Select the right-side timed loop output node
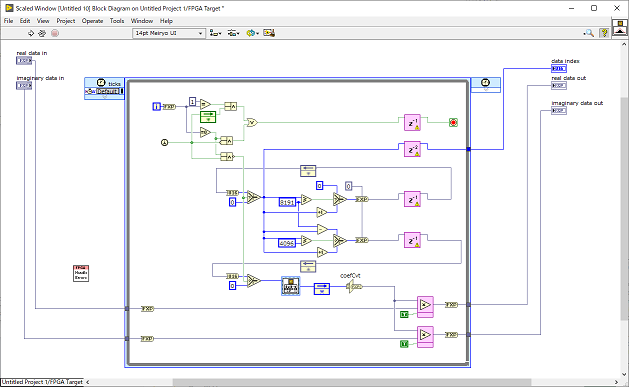The width and height of the screenshot is (629, 387). [485, 85]
